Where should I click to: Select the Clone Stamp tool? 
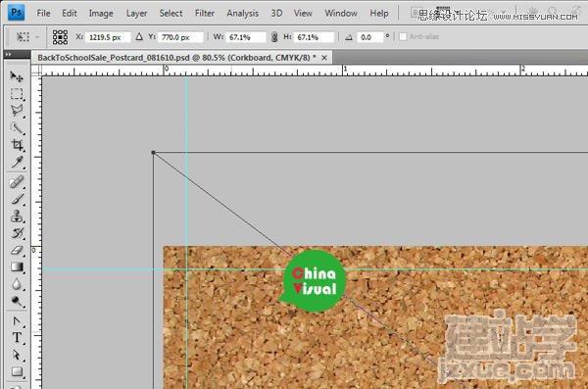(17, 217)
